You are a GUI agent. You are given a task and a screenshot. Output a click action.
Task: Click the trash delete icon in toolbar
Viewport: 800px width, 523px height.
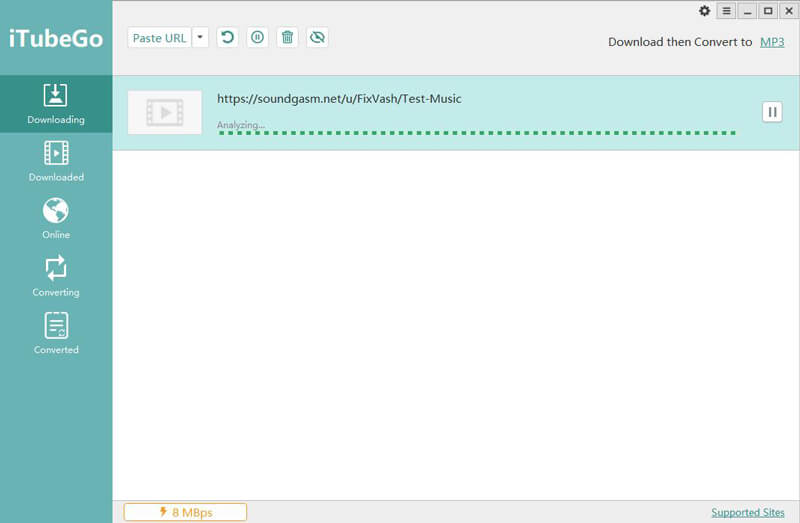click(288, 37)
